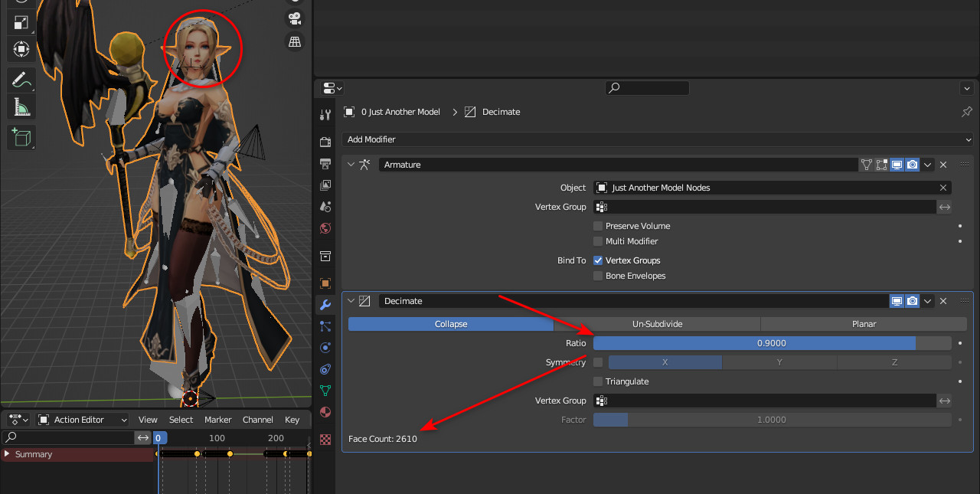Open the Material properties tab
980x494 pixels.
[325, 412]
